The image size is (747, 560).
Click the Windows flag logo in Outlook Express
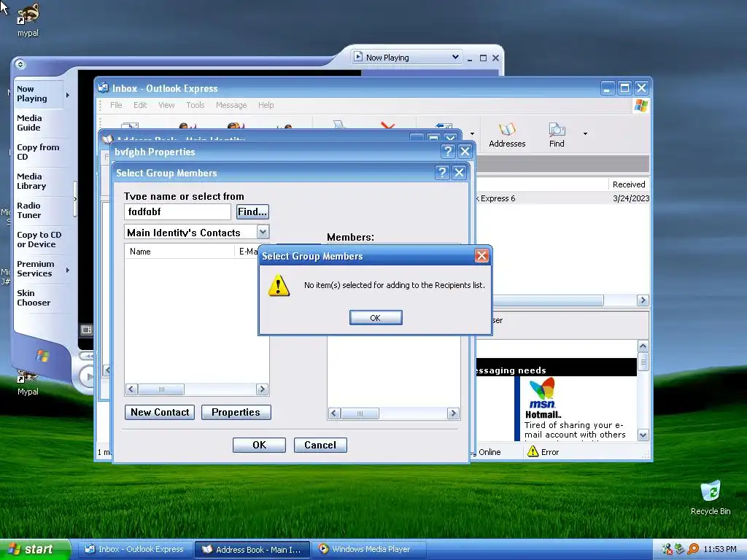pyautogui.click(x=640, y=105)
